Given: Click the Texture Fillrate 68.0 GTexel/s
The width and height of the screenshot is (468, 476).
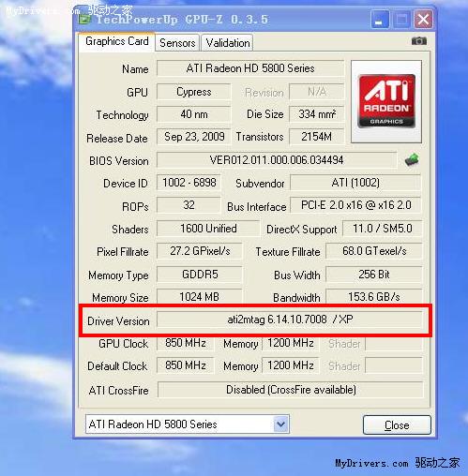Looking at the screenshot, I should 374,251.
